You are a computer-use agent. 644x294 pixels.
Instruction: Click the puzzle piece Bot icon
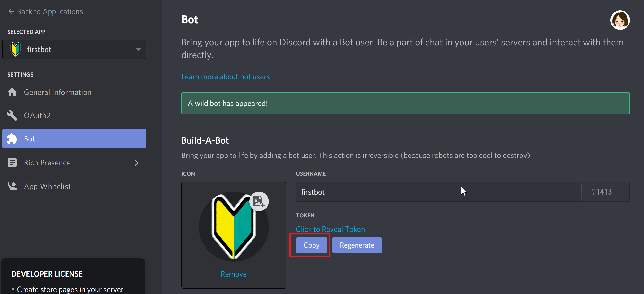[x=12, y=139]
